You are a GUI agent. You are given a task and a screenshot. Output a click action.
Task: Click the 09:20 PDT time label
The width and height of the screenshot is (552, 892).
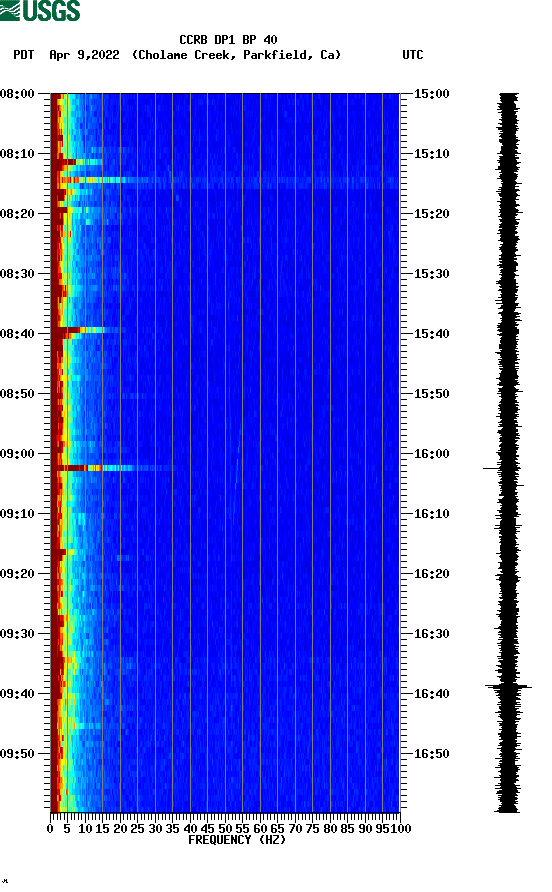pos(18,573)
